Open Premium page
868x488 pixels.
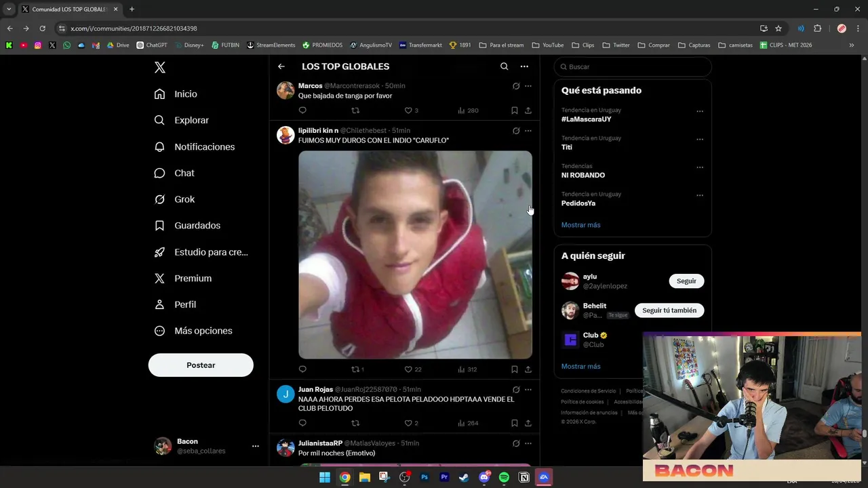coord(182,278)
